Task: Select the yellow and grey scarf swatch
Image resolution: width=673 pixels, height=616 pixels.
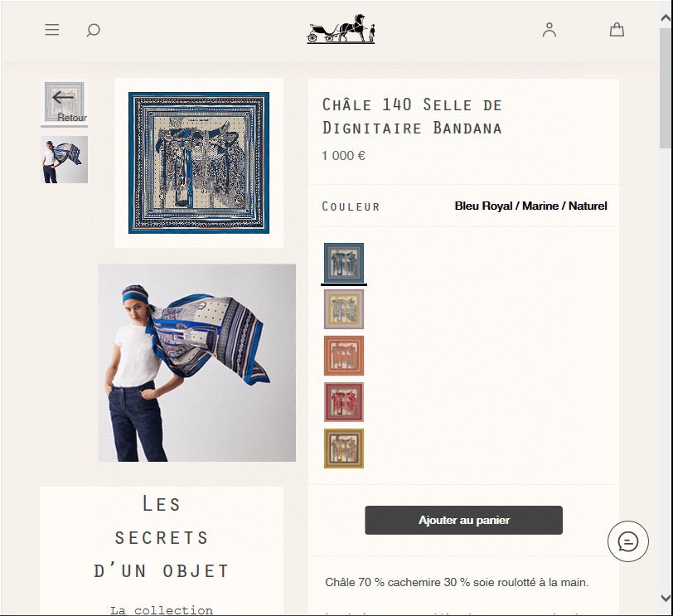Action: [344, 309]
